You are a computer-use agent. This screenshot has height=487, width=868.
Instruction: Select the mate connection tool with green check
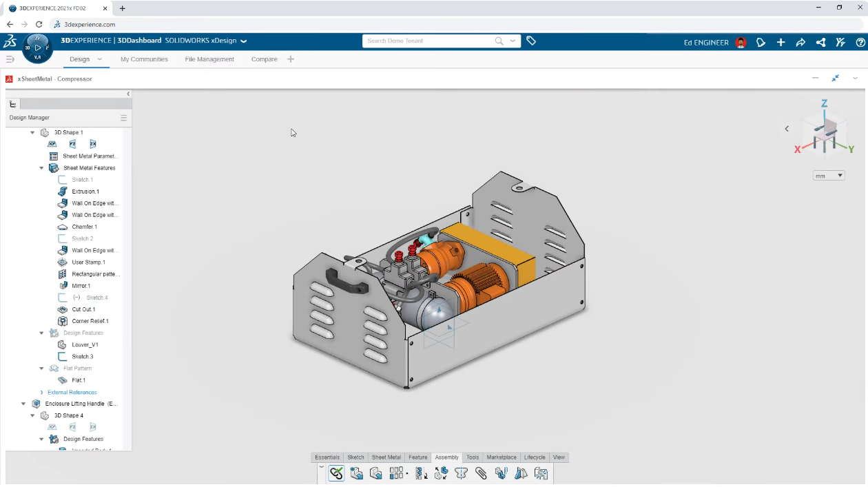click(x=336, y=473)
